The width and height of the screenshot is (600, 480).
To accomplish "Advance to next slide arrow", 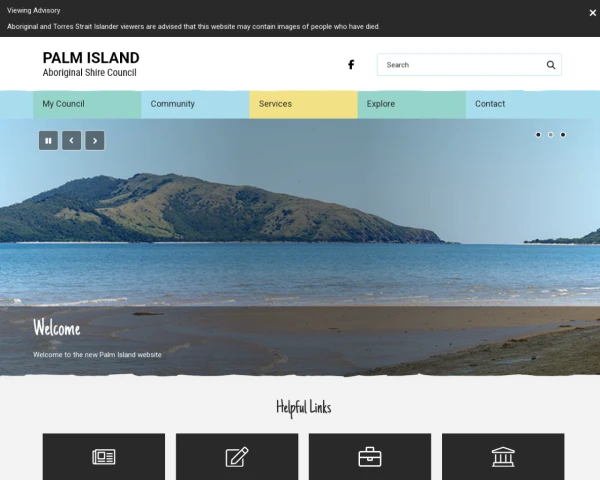I will 95,141.
